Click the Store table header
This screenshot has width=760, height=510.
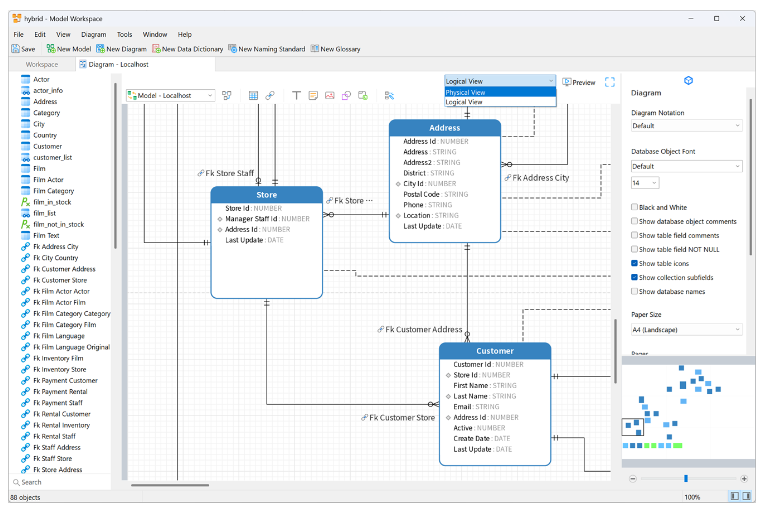click(x=267, y=194)
